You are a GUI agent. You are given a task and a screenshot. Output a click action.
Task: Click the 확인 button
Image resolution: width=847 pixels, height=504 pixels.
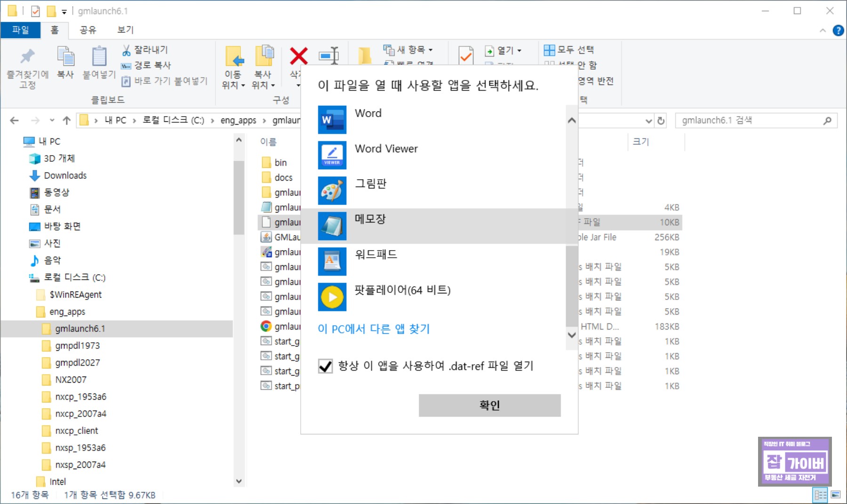(x=489, y=405)
